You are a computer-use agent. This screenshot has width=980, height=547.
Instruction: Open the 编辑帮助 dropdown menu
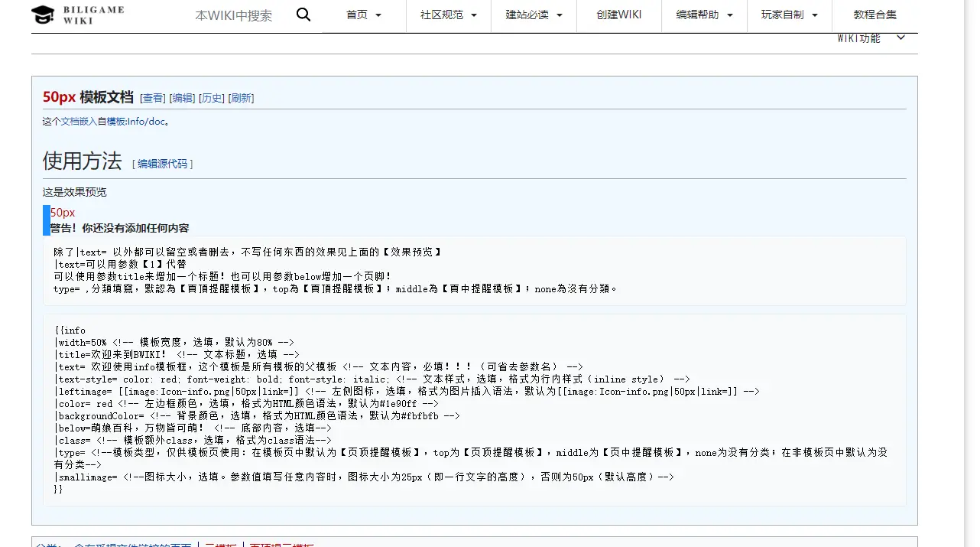click(705, 15)
